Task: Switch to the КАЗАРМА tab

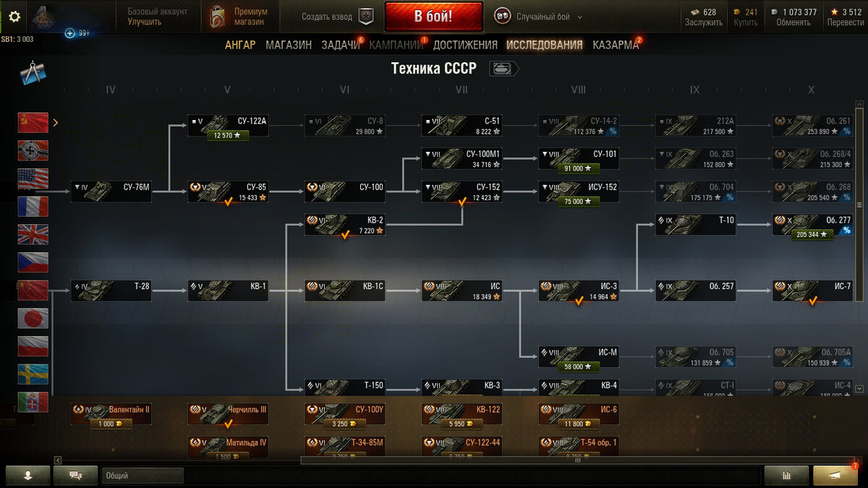Action: click(616, 45)
